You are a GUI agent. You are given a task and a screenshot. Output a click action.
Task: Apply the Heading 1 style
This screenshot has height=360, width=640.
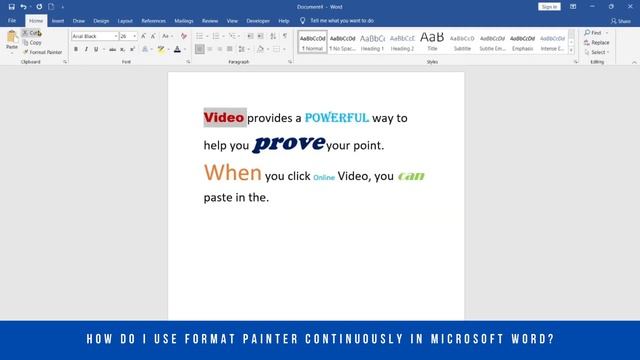coord(372,42)
